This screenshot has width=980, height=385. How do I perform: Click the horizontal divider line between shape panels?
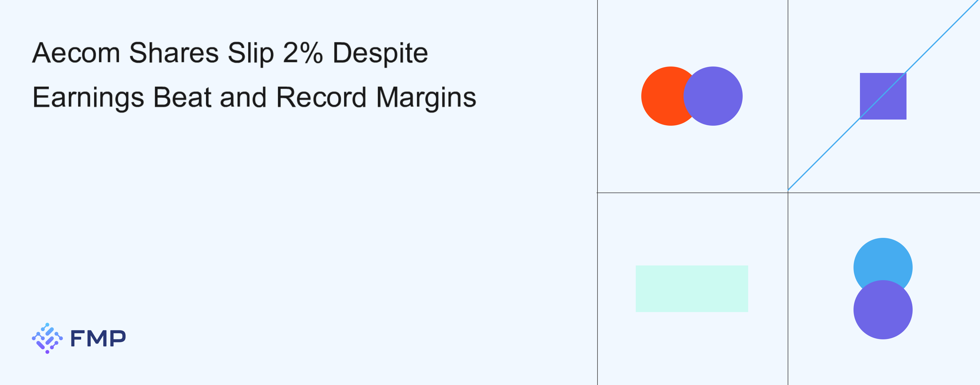click(x=692, y=193)
